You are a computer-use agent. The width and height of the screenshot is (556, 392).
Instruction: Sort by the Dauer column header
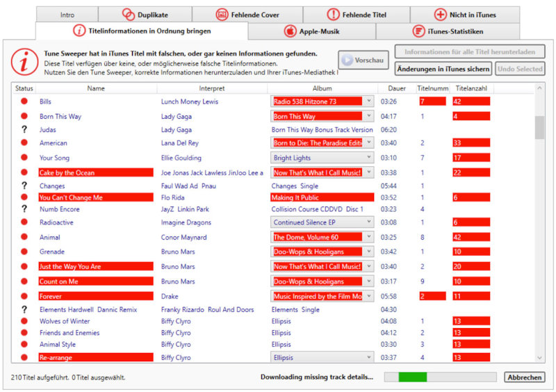pos(396,88)
